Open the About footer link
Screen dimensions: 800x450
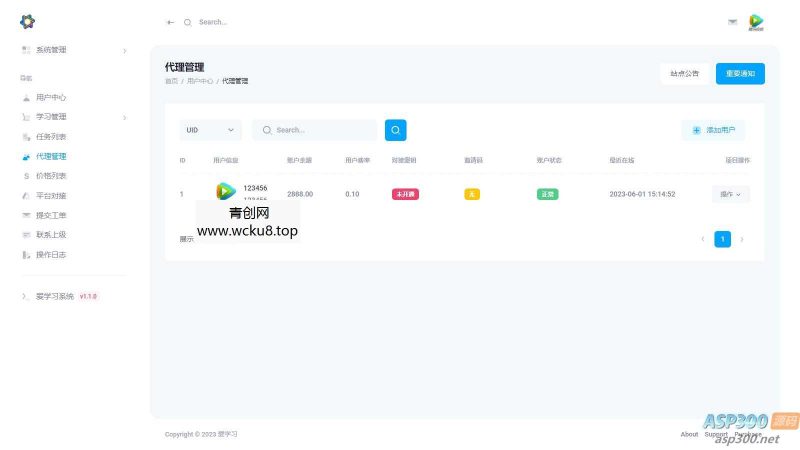point(689,434)
